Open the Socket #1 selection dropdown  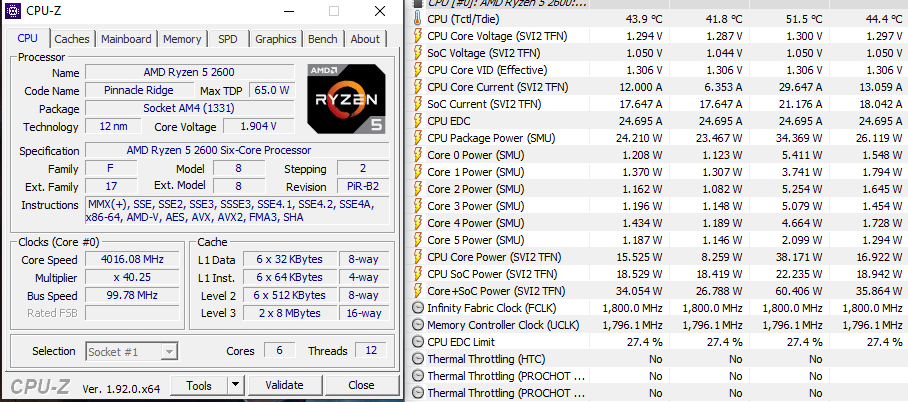[132, 352]
